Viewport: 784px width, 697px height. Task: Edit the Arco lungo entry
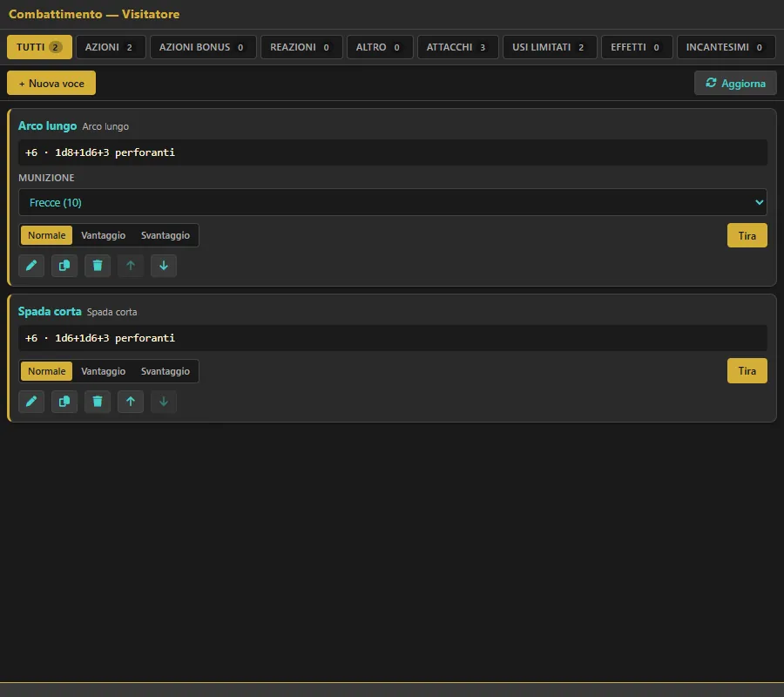point(31,266)
